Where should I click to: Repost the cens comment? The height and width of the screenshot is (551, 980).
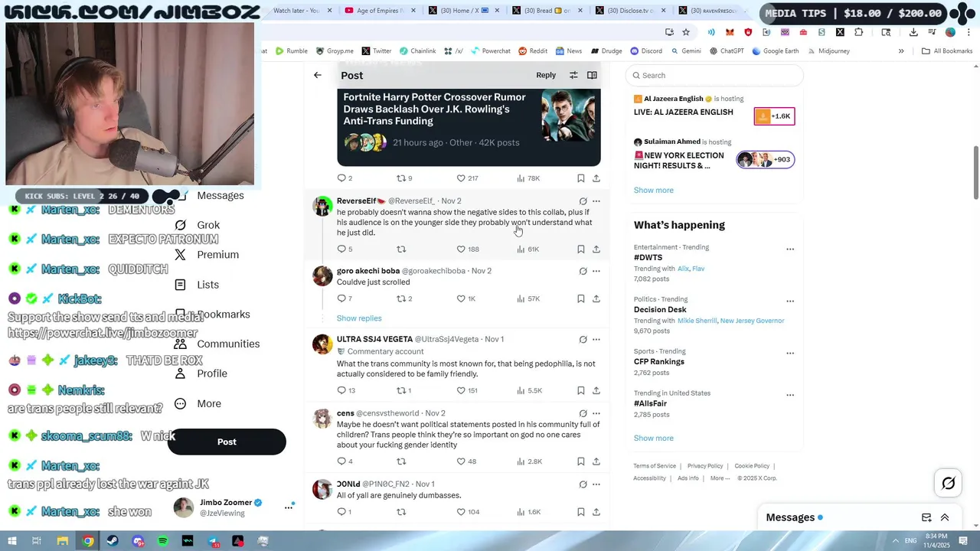401,461
